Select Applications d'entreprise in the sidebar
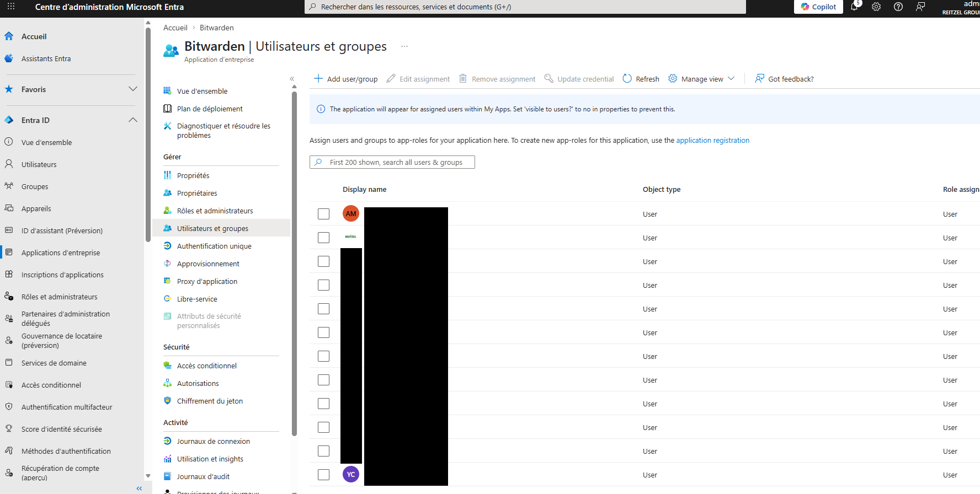 point(61,253)
